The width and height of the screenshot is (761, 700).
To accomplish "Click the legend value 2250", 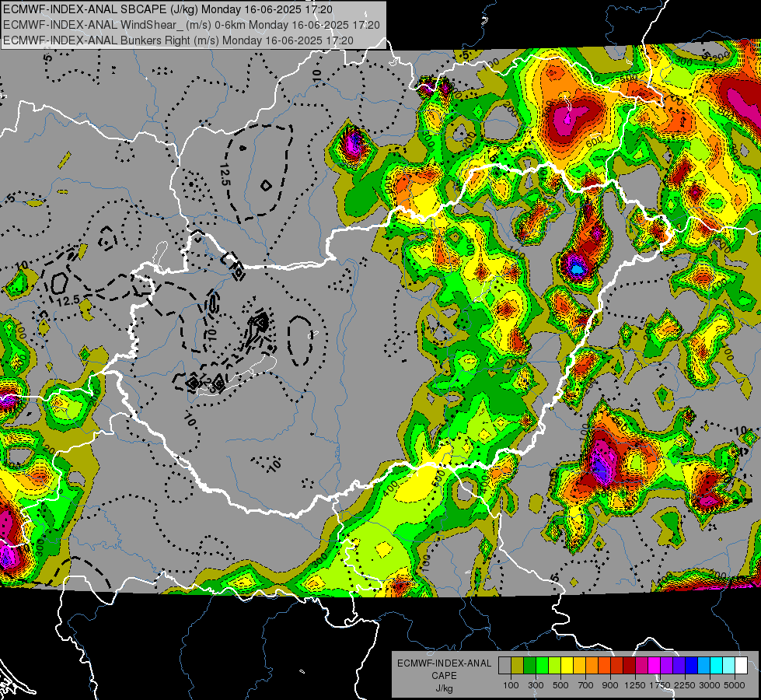I will 685,685.
